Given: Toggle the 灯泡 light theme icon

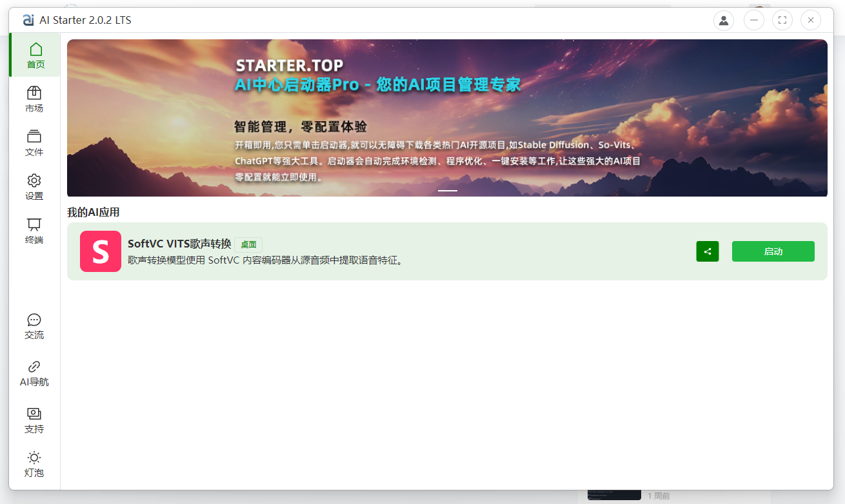Looking at the screenshot, I should [34, 464].
